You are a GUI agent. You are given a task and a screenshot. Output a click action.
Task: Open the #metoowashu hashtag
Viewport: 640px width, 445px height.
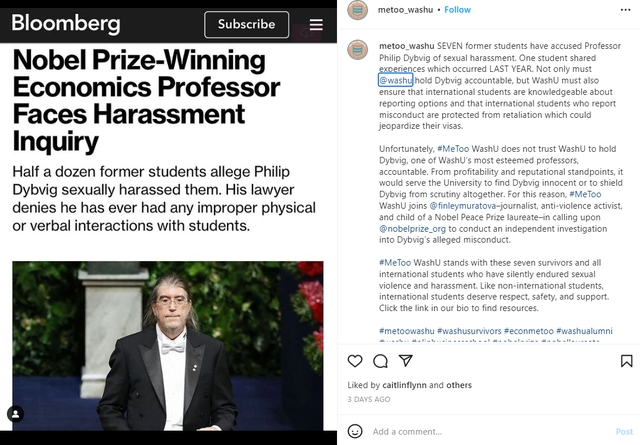pos(407,331)
